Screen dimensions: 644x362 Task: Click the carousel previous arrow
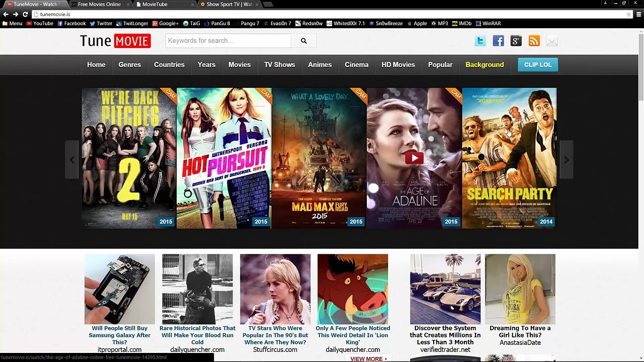pyautogui.click(x=72, y=160)
